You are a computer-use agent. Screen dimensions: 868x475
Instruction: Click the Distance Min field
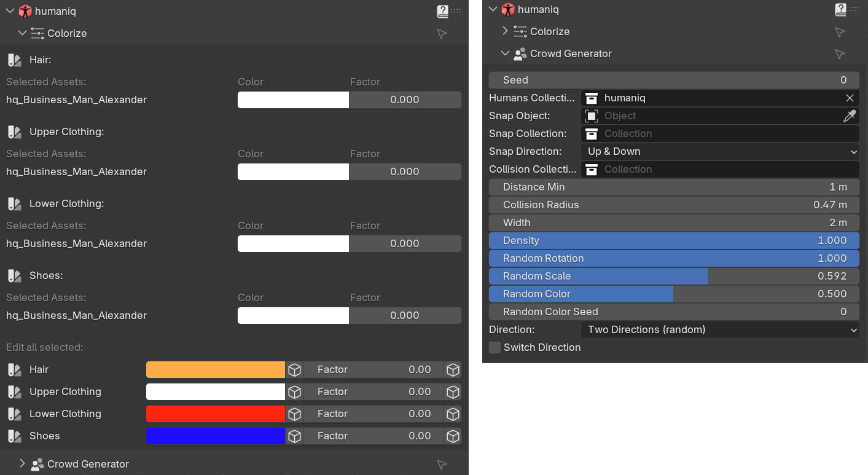tap(674, 187)
